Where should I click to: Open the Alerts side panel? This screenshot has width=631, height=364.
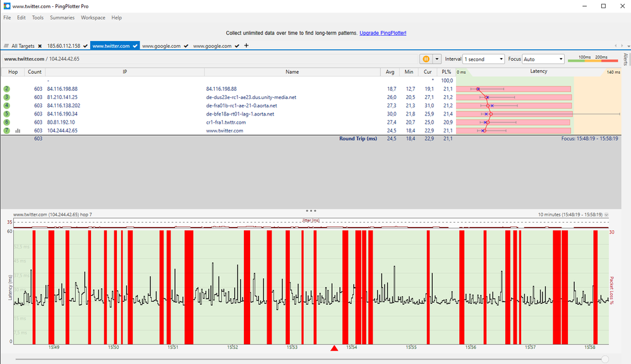pyautogui.click(x=625, y=59)
